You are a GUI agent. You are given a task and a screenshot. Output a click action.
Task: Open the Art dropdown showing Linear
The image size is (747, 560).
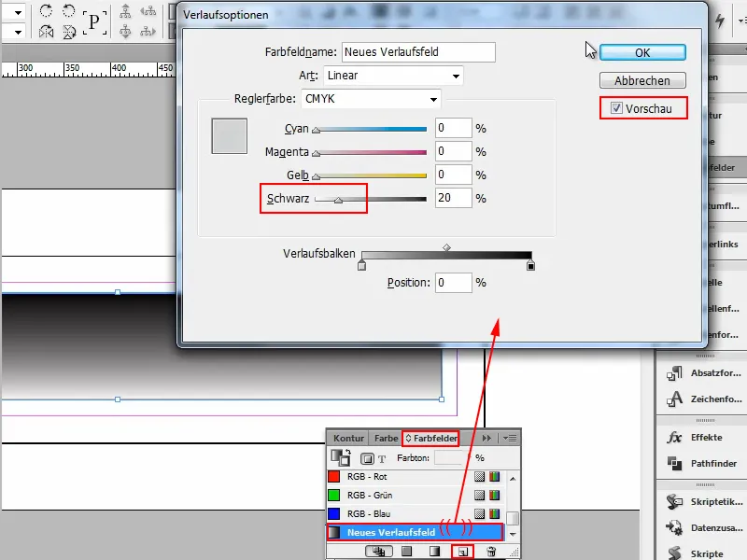(392, 76)
